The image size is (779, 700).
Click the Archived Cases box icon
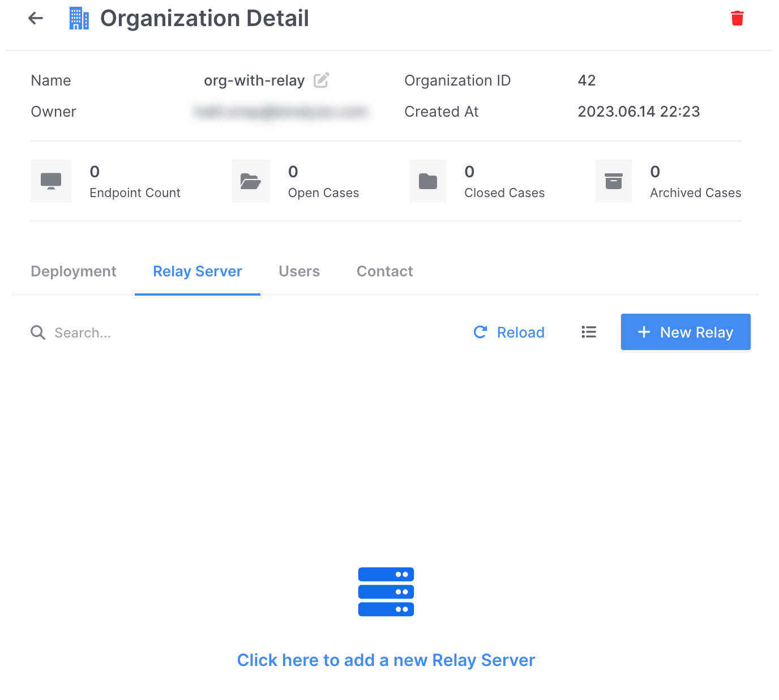pyautogui.click(x=613, y=181)
